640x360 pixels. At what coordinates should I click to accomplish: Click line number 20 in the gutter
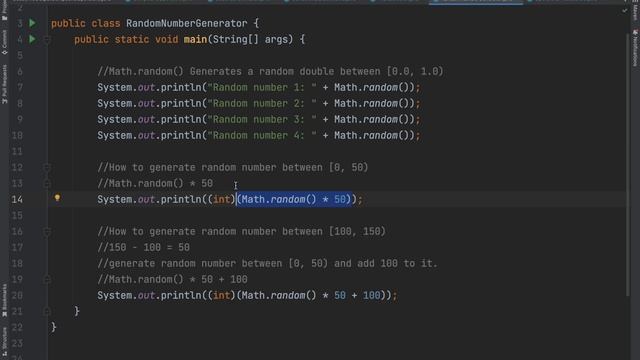coord(17,296)
